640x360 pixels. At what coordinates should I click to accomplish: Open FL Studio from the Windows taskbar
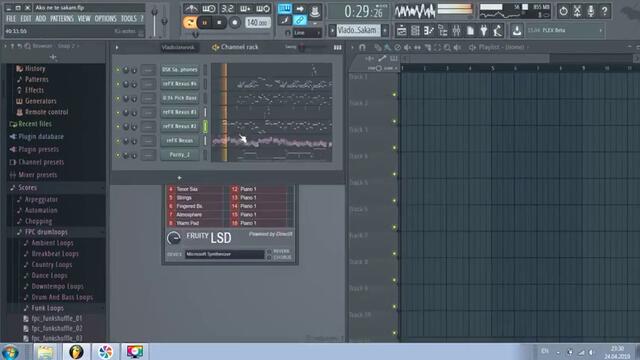(x=76, y=351)
